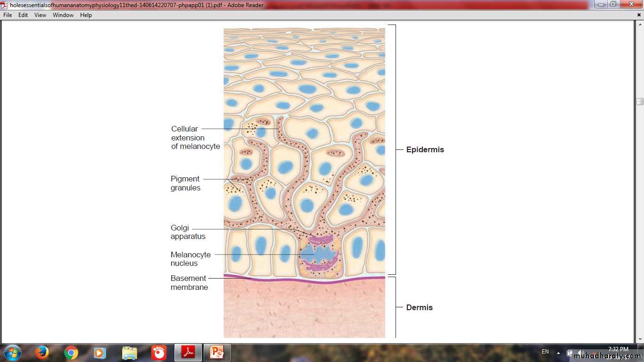Screen dimensions: 644x362
Task: Open the Edit menu
Action: 23,15
